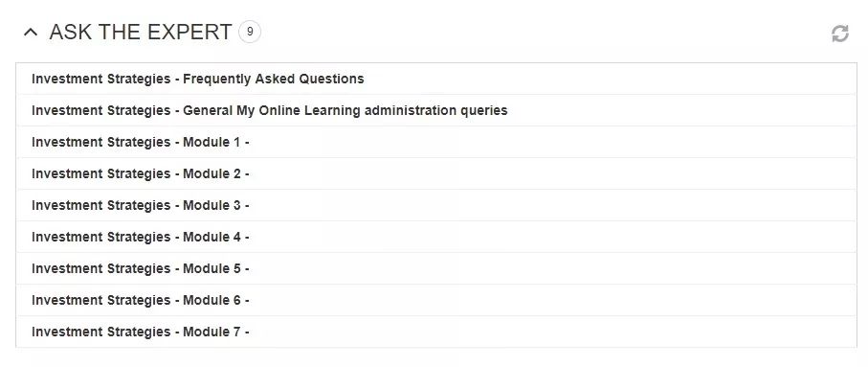
Task: View the FAQ expert topic row
Action: [x=436, y=79]
